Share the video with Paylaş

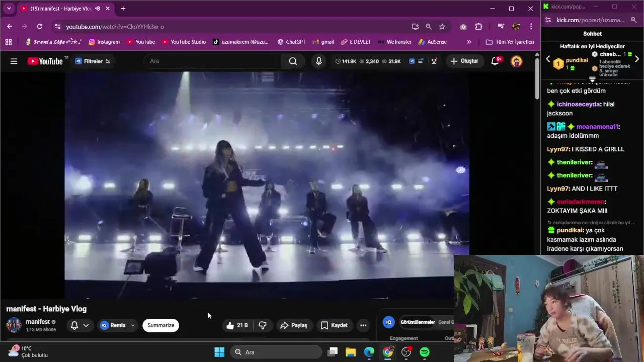pos(293,325)
